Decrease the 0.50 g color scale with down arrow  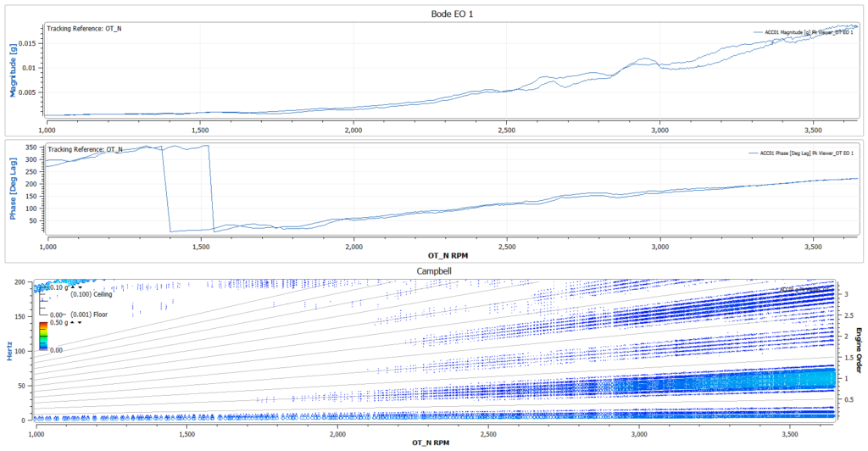click(78, 322)
